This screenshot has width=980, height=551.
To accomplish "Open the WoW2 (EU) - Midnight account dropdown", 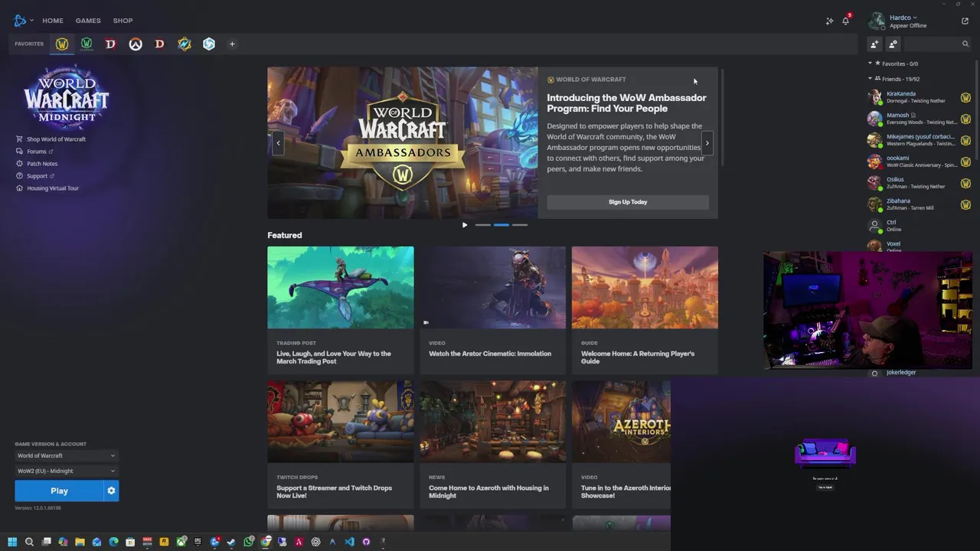I will point(67,471).
